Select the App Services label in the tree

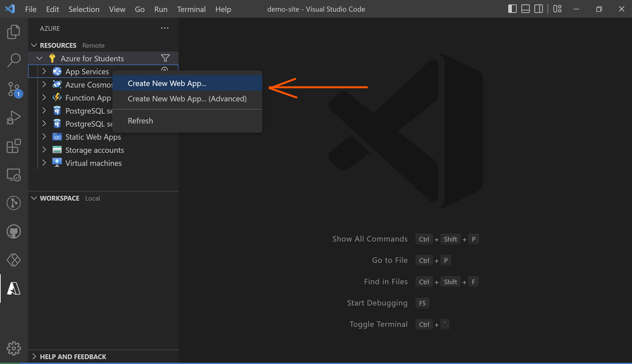coord(87,71)
